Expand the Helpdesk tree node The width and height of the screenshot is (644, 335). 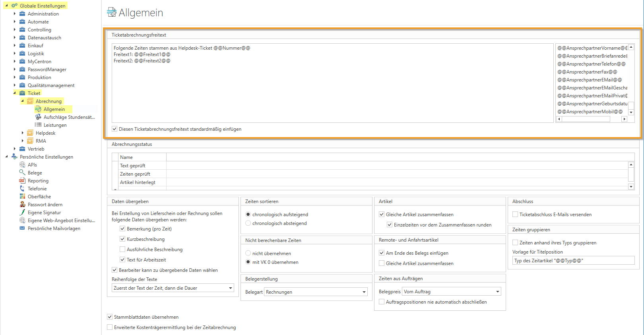tap(23, 133)
